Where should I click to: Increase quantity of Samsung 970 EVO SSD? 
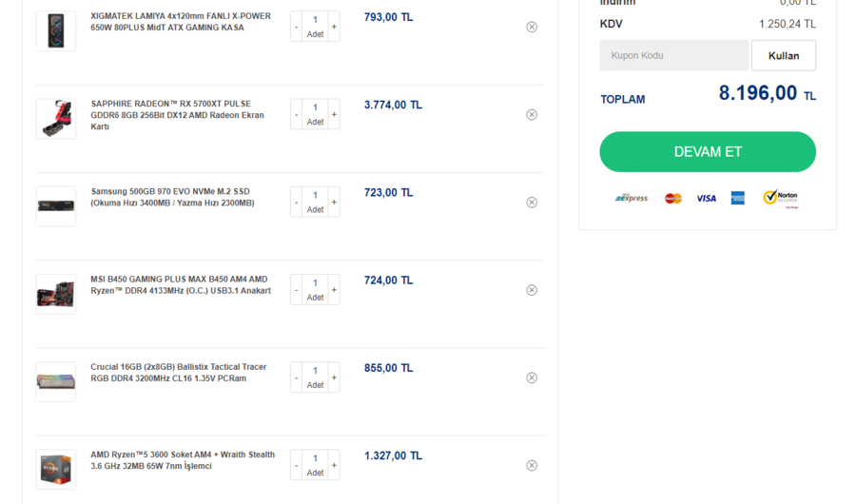tap(334, 203)
